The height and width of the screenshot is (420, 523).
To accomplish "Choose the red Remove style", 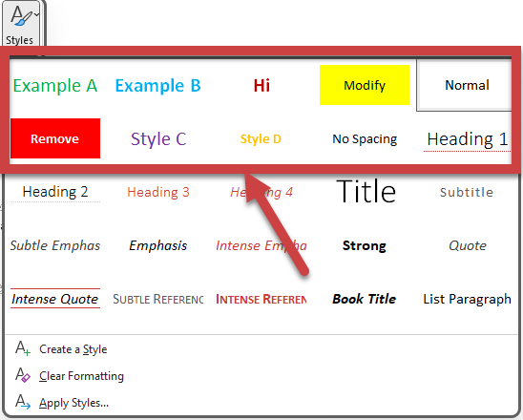I will (55, 138).
